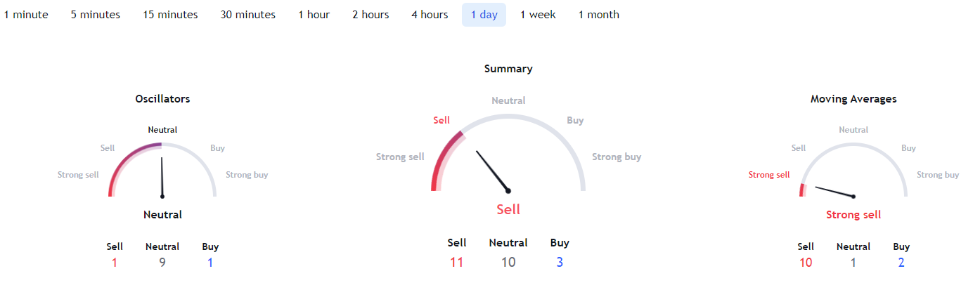Click Moving Averages Sell count 10
This screenshot has width=980, height=297.
[806, 263]
